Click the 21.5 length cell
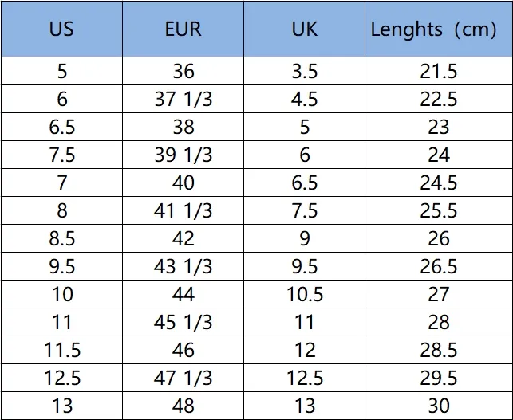 (x=438, y=72)
